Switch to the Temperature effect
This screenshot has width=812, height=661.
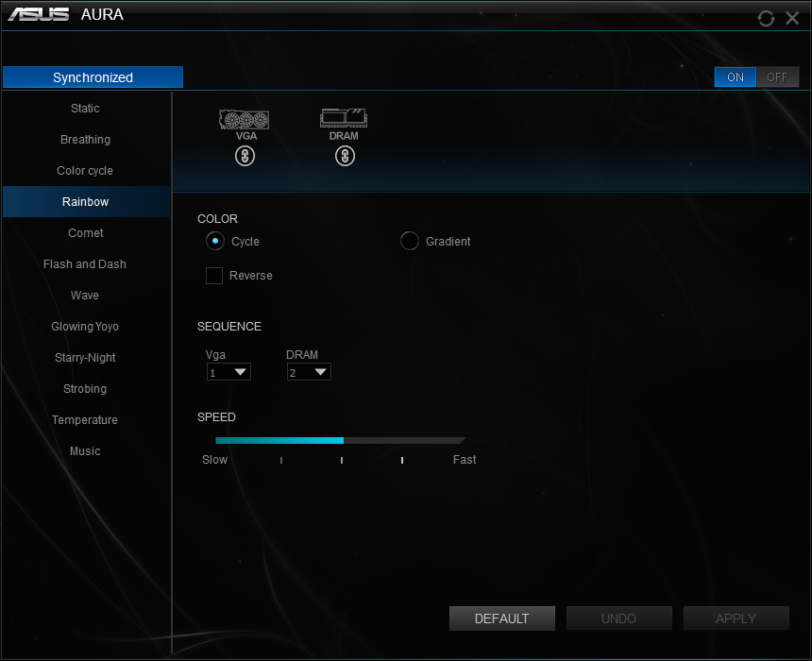tap(85, 419)
